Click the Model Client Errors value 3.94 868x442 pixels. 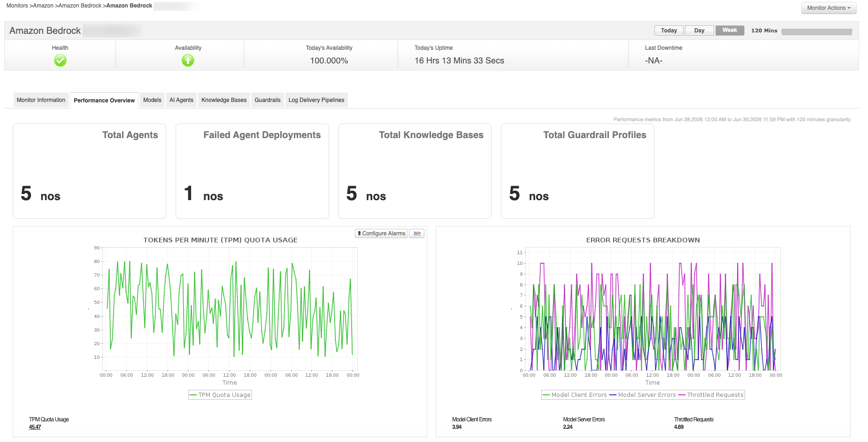457,427
